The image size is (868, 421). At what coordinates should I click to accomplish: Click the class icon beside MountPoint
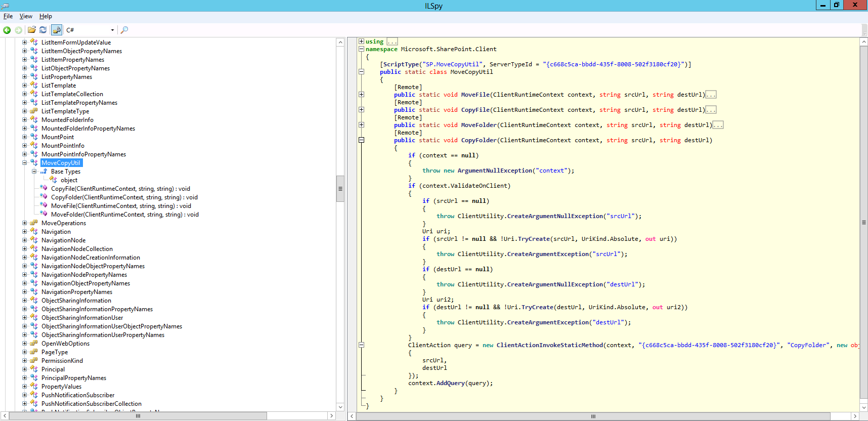[x=34, y=137]
